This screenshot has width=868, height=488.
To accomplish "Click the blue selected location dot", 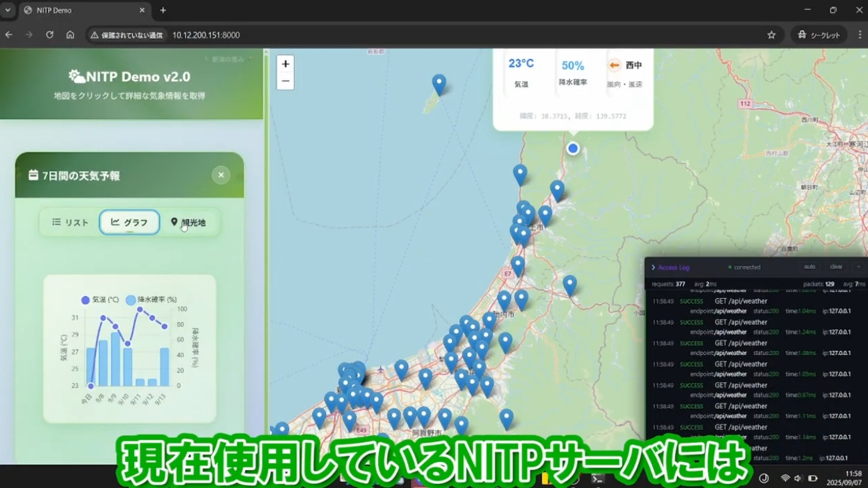I will click(573, 148).
